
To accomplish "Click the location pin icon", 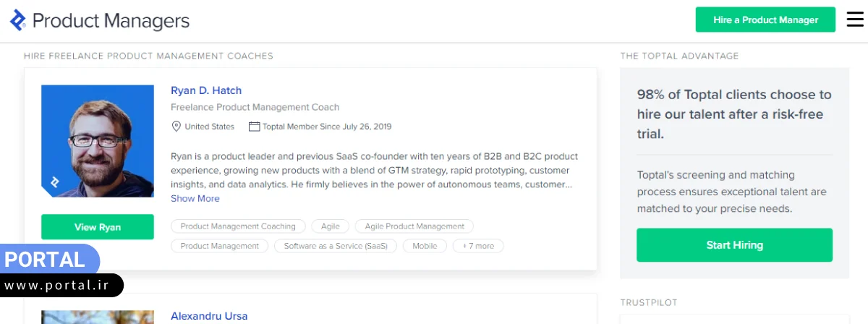I will tap(176, 127).
